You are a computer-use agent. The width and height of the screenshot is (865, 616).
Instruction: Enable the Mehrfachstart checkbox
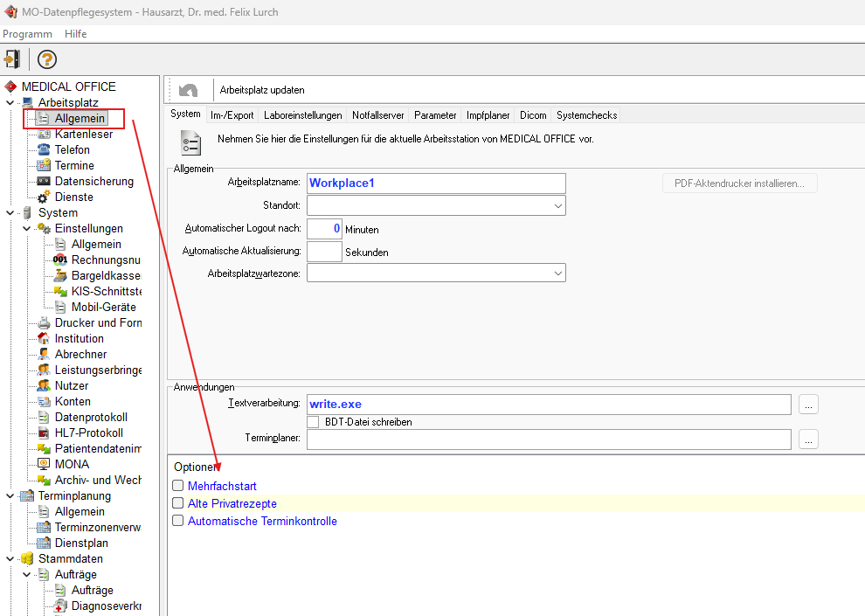click(178, 486)
